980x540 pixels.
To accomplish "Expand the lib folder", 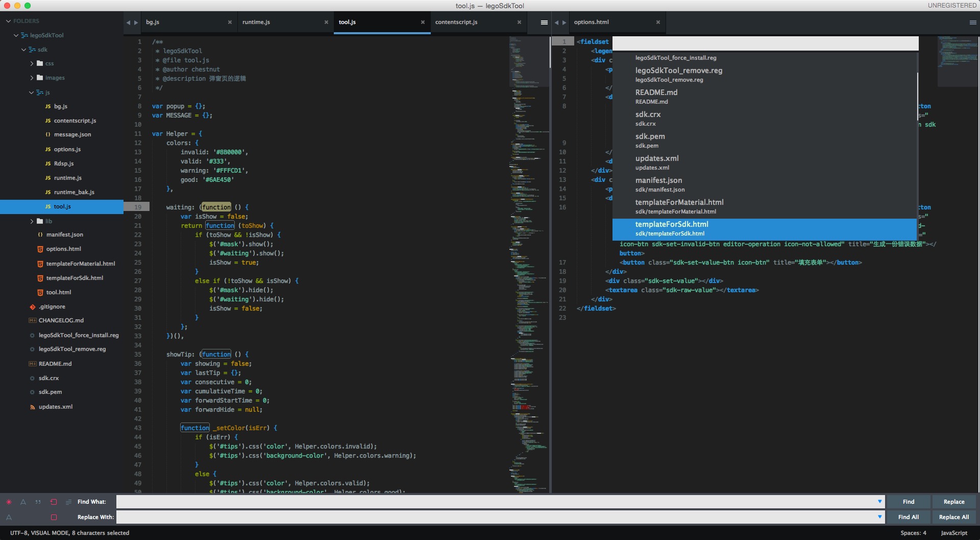I will pos(32,221).
